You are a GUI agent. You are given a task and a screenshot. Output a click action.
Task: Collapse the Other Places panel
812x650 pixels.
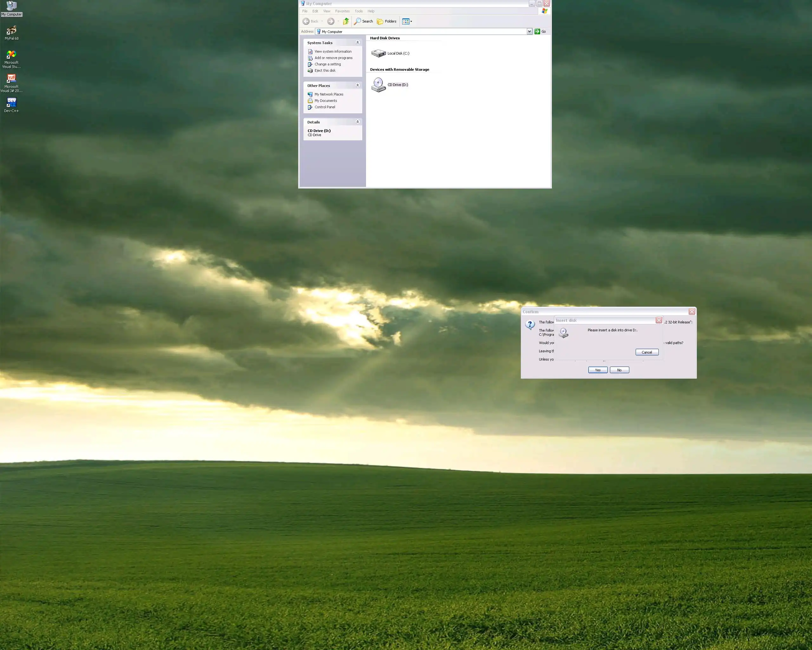pyautogui.click(x=357, y=86)
